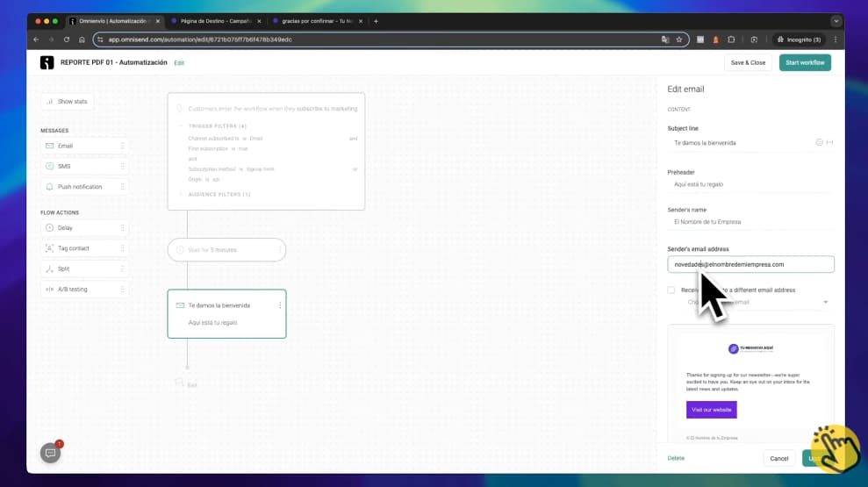Image resolution: width=868 pixels, height=487 pixels.
Task: Select the Delay clock icon
Action: coord(50,227)
